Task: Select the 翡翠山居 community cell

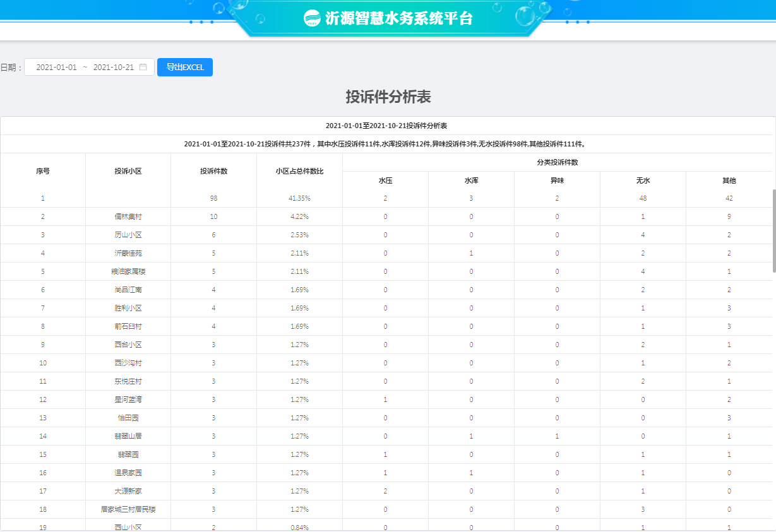Action: pos(128,436)
